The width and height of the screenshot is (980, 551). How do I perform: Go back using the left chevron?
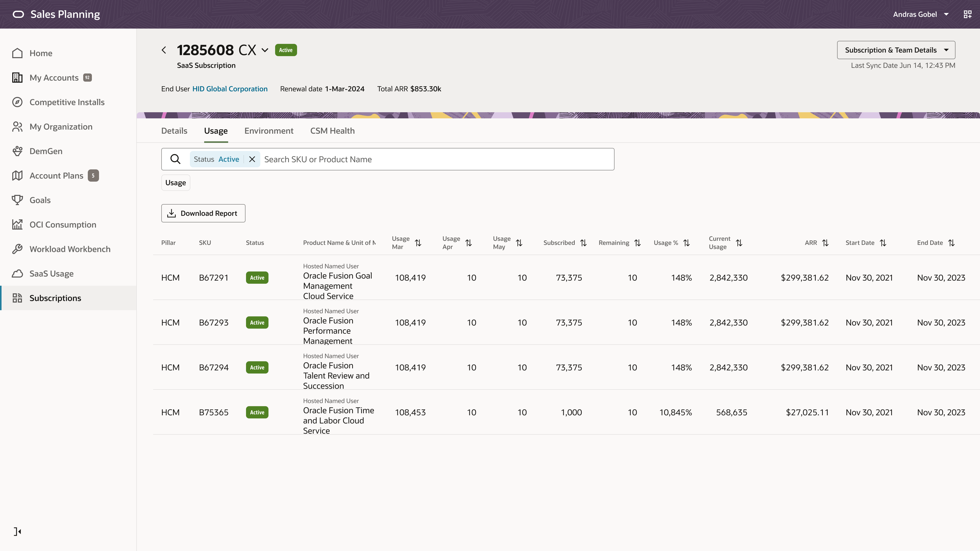click(164, 50)
